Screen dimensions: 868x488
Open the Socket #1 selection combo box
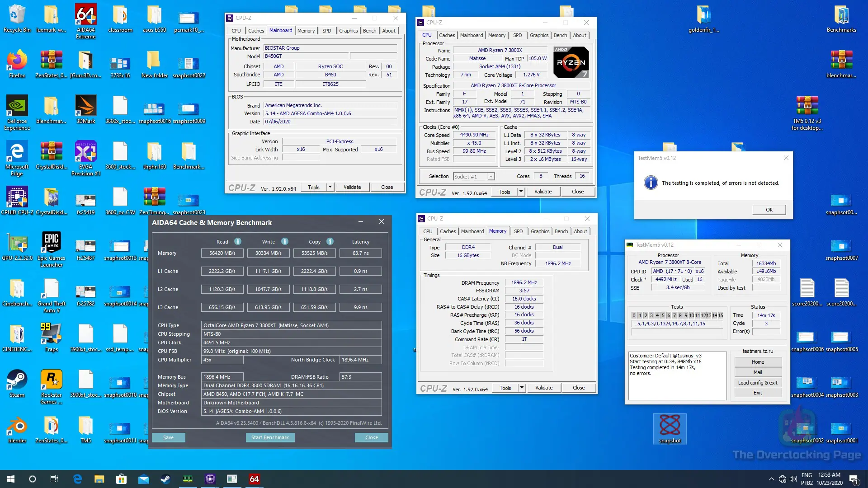474,176
